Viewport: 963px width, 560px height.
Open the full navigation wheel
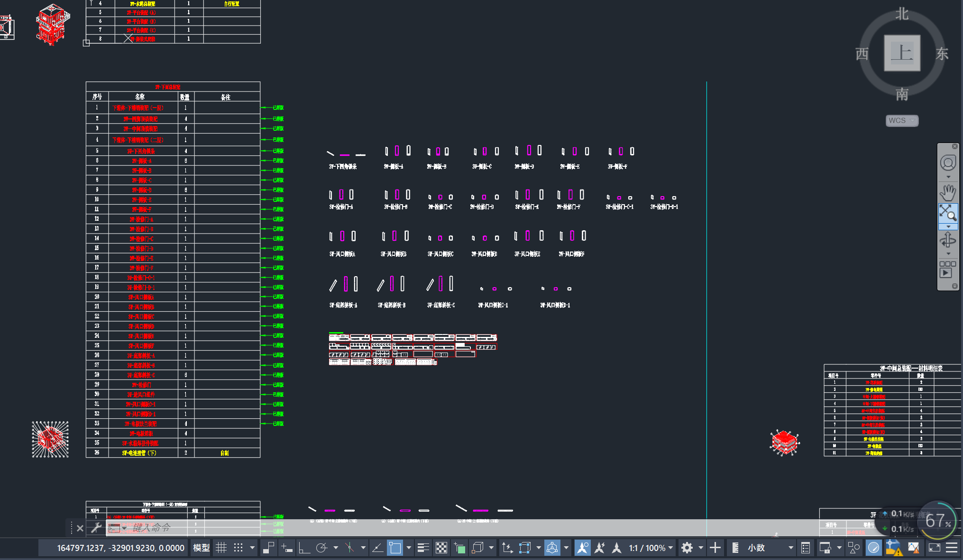948,163
